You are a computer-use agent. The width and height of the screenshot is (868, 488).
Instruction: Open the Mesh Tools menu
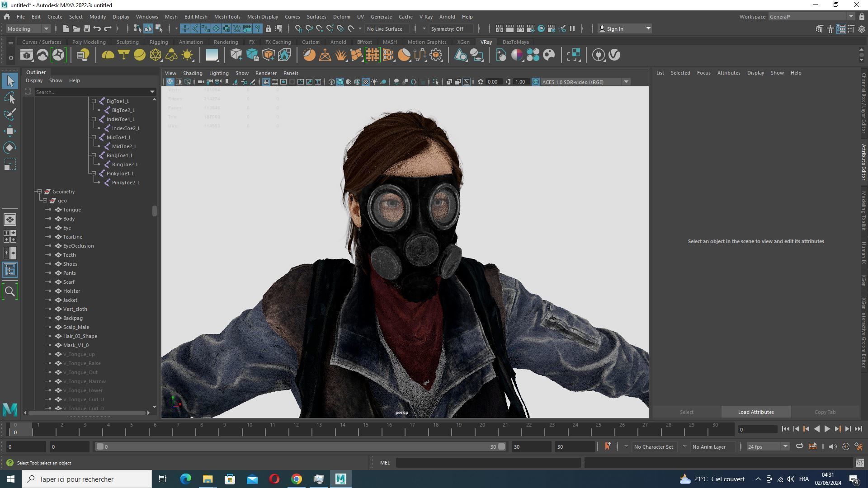pos(227,17)
